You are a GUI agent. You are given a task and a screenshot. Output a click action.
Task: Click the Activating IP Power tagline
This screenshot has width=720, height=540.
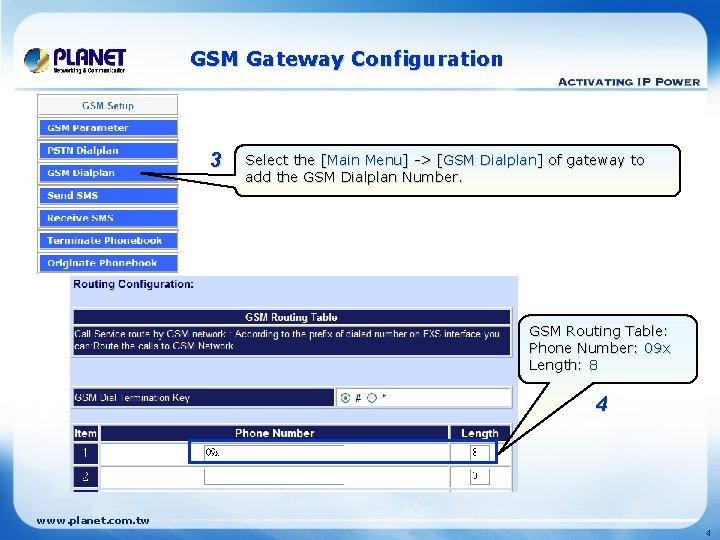[629, 82]
